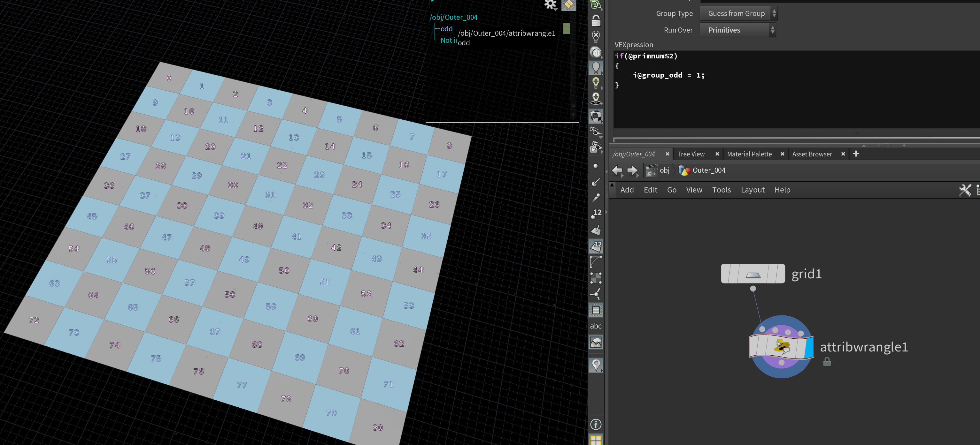The image size is (980, 445).
Task: Click the checkered cube shading mode icon
Action: 596,117
